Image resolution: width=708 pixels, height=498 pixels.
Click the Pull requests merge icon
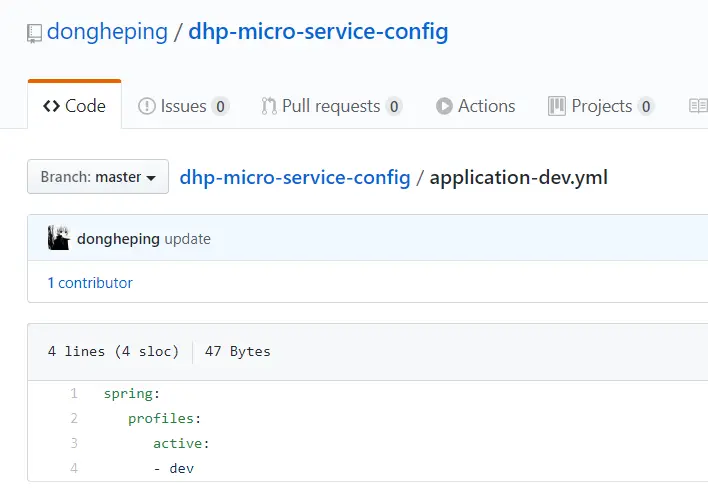click(269, 106)
